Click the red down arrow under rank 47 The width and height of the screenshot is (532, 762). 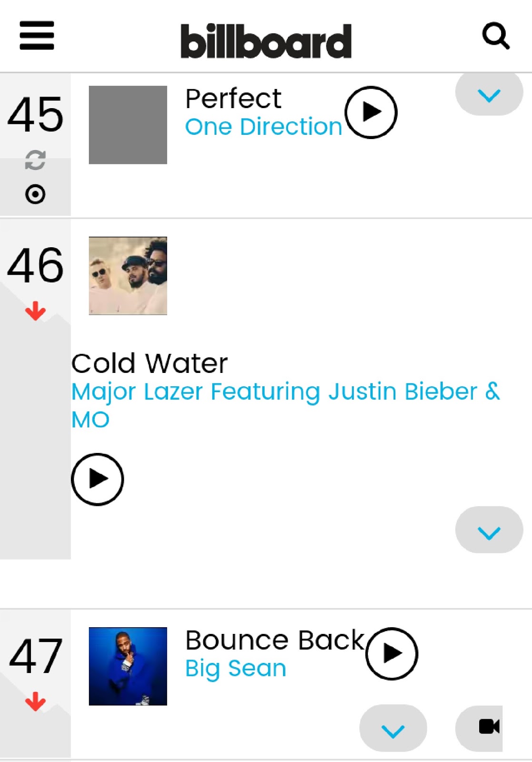coord(35,700)
